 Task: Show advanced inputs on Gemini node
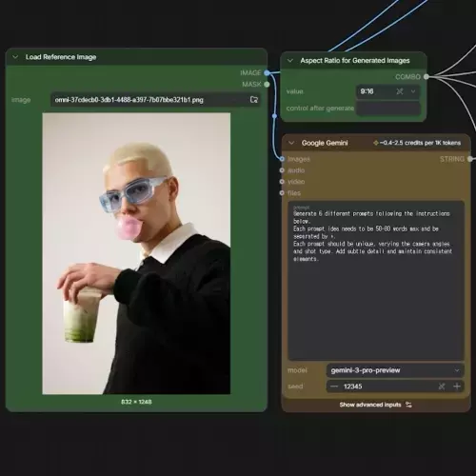pyautogui.click(x=376, y=405)
